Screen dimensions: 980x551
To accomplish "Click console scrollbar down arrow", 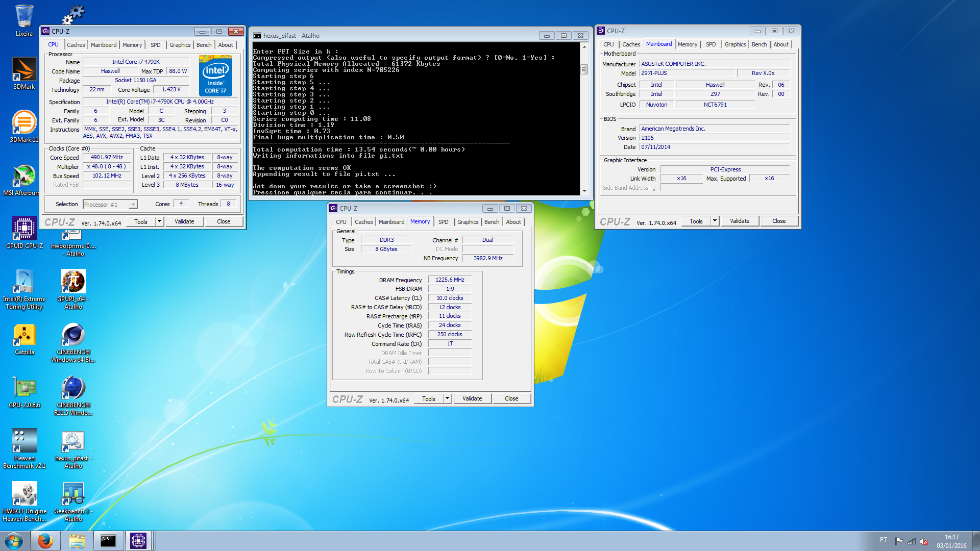I will 584,191.
